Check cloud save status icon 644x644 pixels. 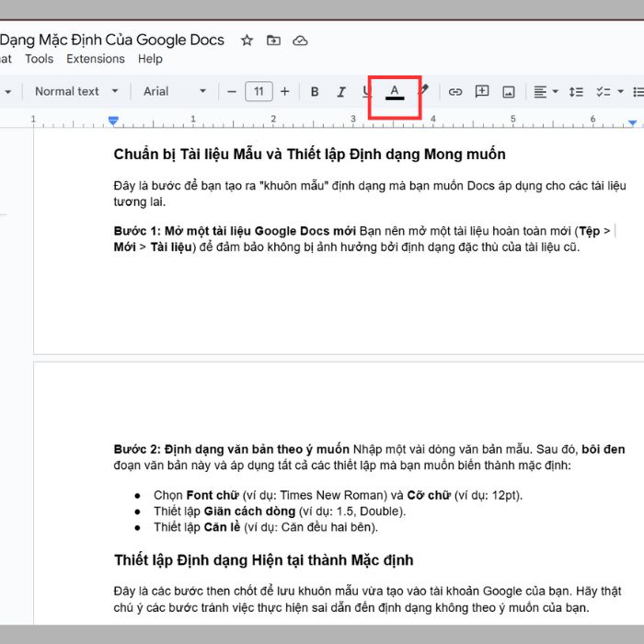pyautogui.click(x=300, y=40)
